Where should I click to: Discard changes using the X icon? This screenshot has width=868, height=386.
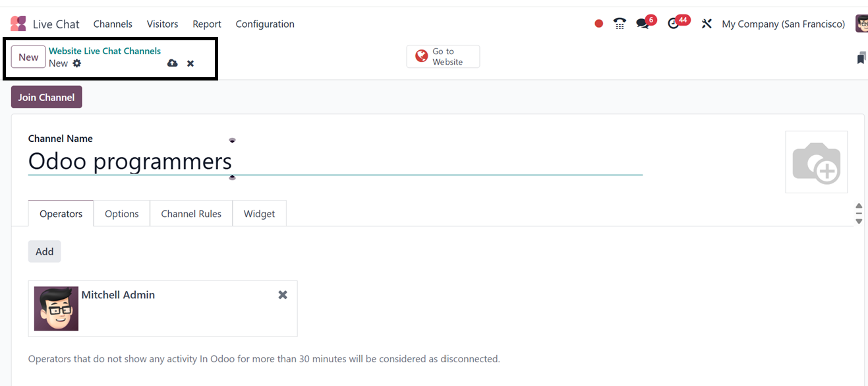(x=190, y=63)
